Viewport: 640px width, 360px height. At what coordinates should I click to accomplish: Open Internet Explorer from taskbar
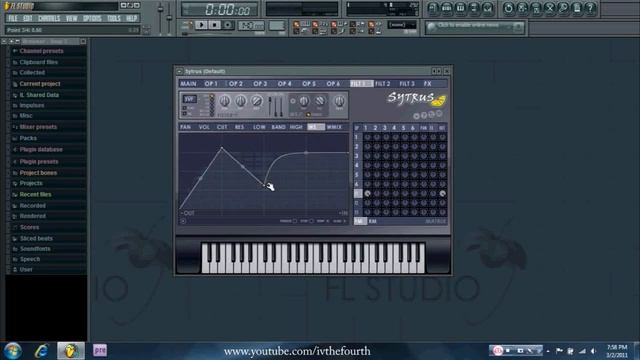[42, 351]
